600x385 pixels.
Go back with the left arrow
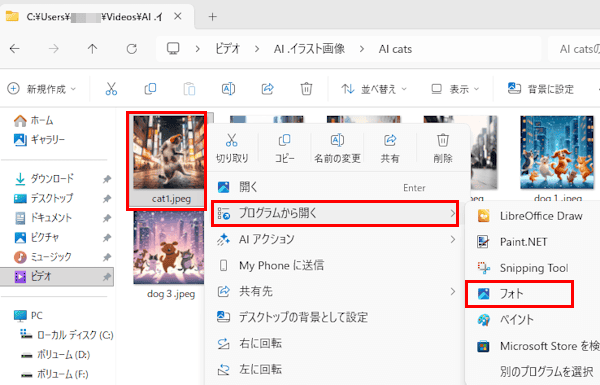(15, 49)
